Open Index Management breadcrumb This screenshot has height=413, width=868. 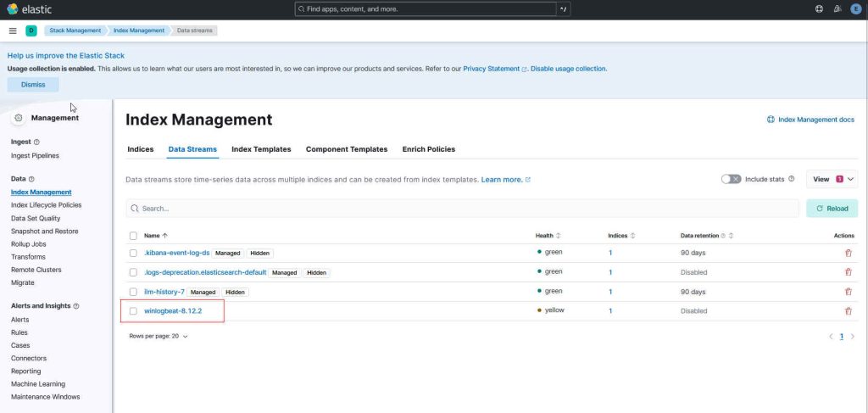(139, 31)
